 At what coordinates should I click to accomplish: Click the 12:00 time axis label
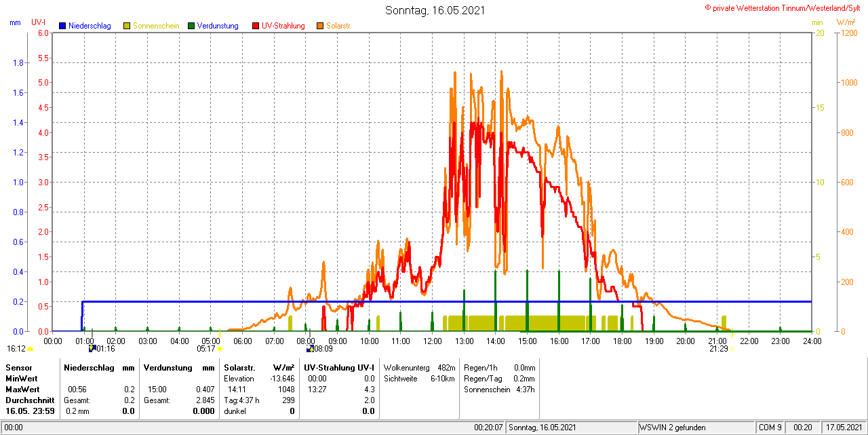click(x=432, y=341)
